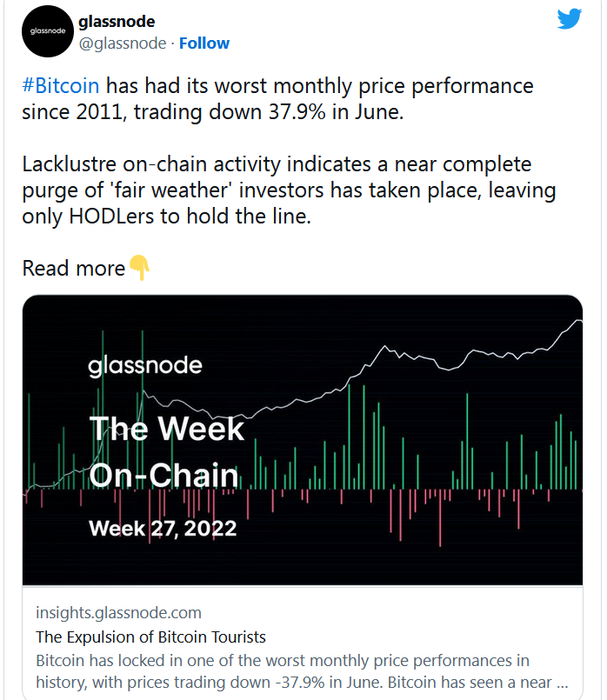This screenshot has height=700, width=607.
Task: Click the pointing-down hand emoji
Action: click(x=139, y=268)
